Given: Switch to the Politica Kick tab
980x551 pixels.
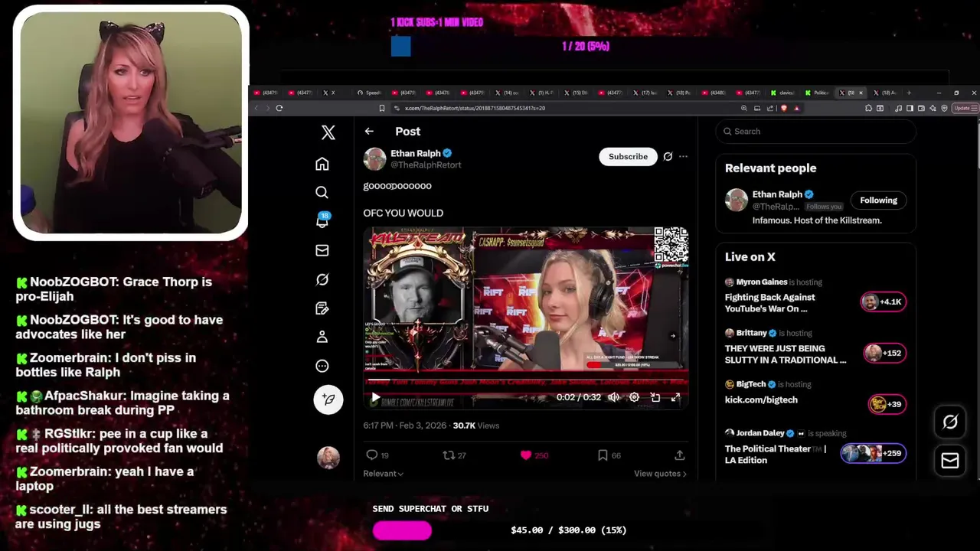Looking at the screenshot, I should coord(818,93).
